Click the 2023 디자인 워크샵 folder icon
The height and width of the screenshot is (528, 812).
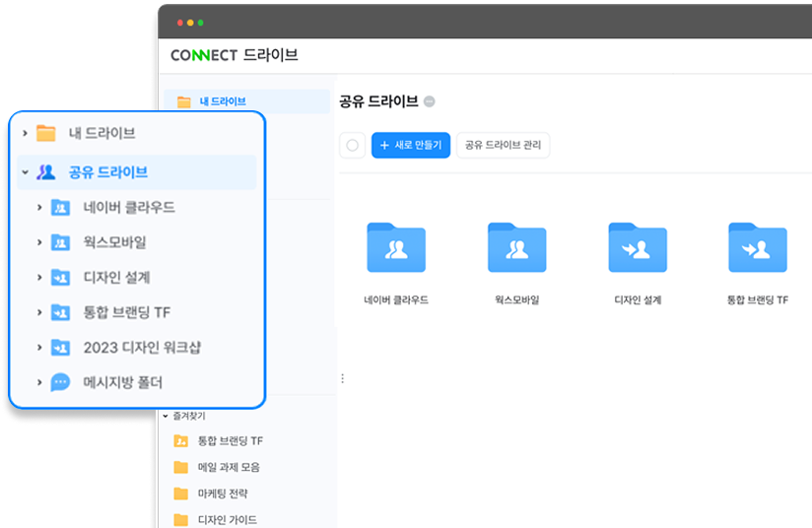(x=60, y=347)
